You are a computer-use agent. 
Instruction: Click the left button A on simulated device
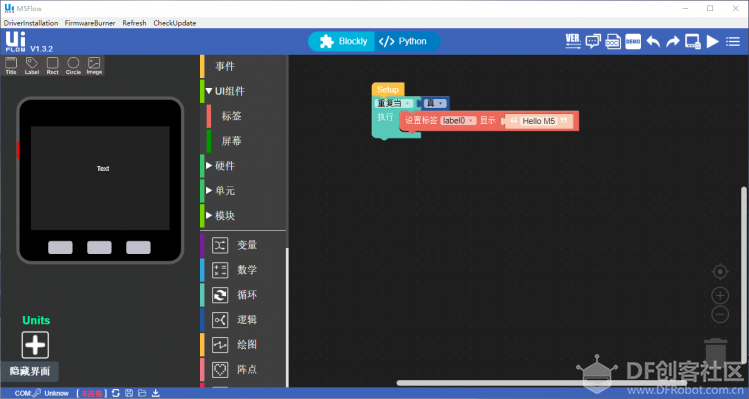pos(60,248)
